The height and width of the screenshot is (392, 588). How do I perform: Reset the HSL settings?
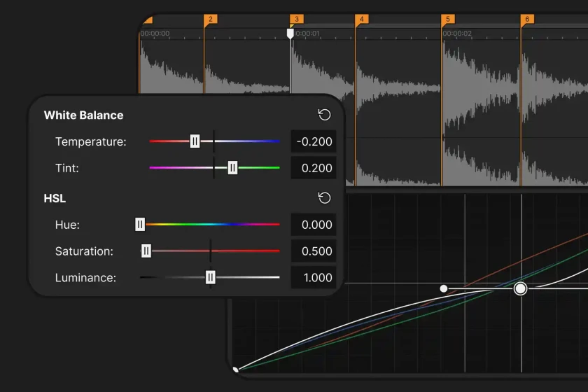click(x=324, y=197)
